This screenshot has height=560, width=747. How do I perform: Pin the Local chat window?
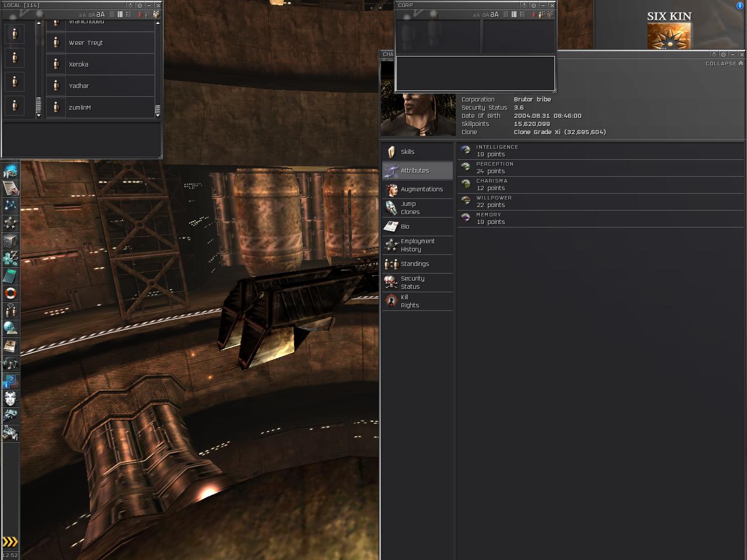(139, 5)
